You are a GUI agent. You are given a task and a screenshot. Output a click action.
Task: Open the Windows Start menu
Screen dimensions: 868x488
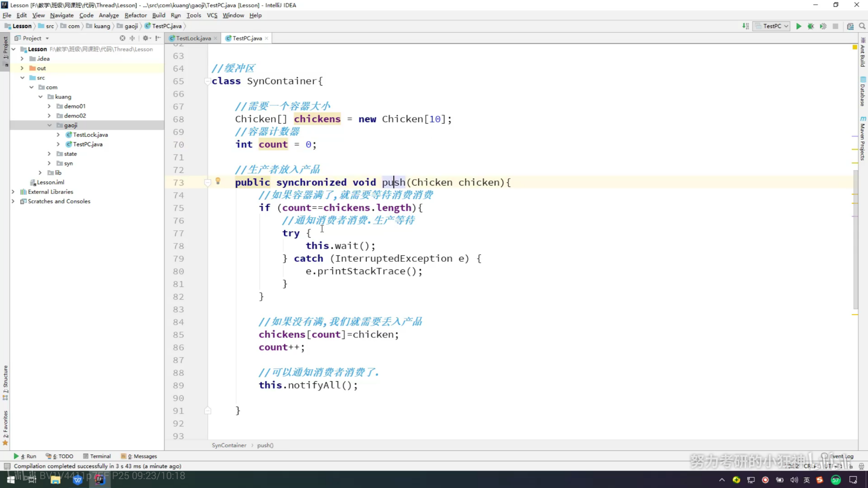(11, 480)
